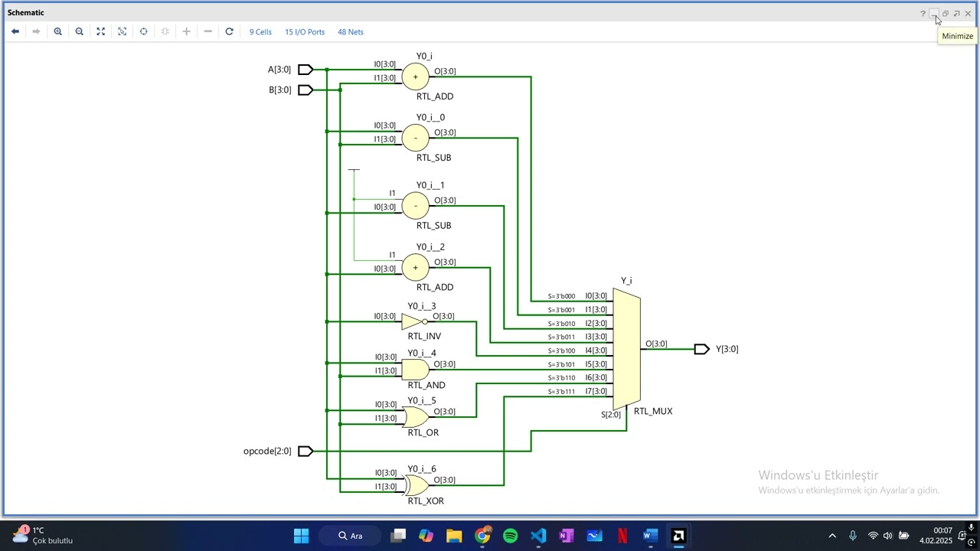The height and width of the screenshot is (551, 980).
Task: Select the Y0_i__0 RTL_SUB cell
Action: point(416,138)
